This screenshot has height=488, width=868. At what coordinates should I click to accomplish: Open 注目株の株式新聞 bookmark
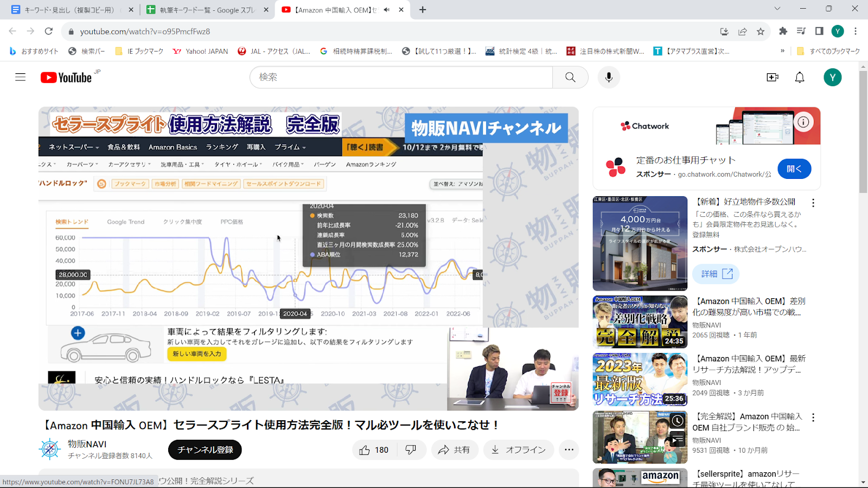click(x=605, y=51)
